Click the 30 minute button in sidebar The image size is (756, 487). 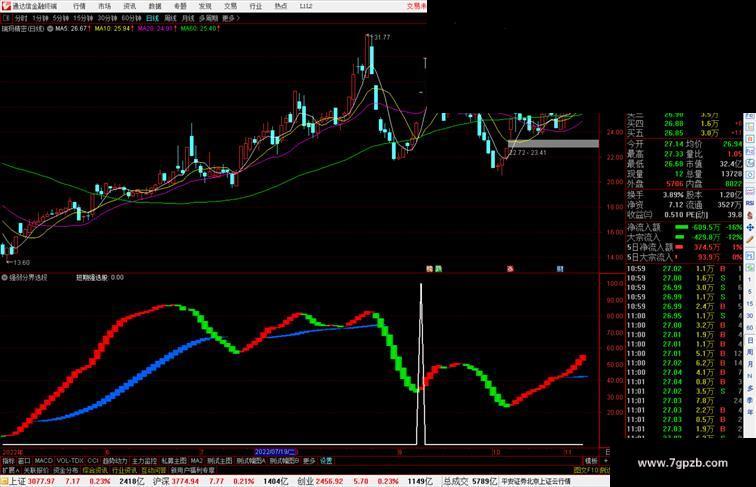tap(750, 316)
